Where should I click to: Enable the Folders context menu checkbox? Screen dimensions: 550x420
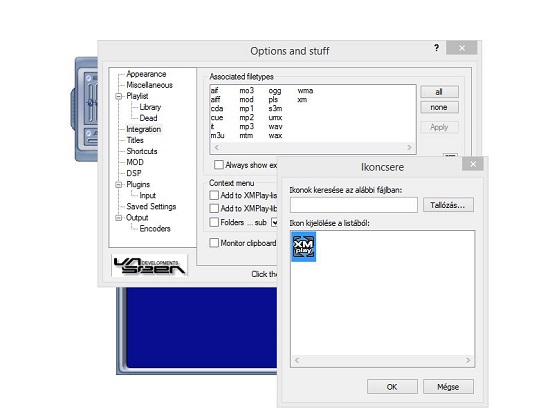[x=214, y=222]
